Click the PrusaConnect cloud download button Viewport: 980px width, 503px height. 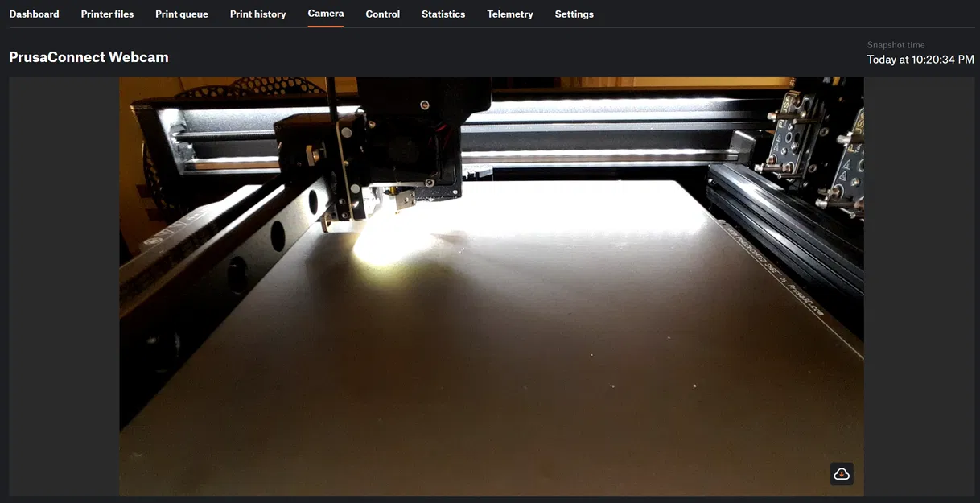(x=842, y=474)
